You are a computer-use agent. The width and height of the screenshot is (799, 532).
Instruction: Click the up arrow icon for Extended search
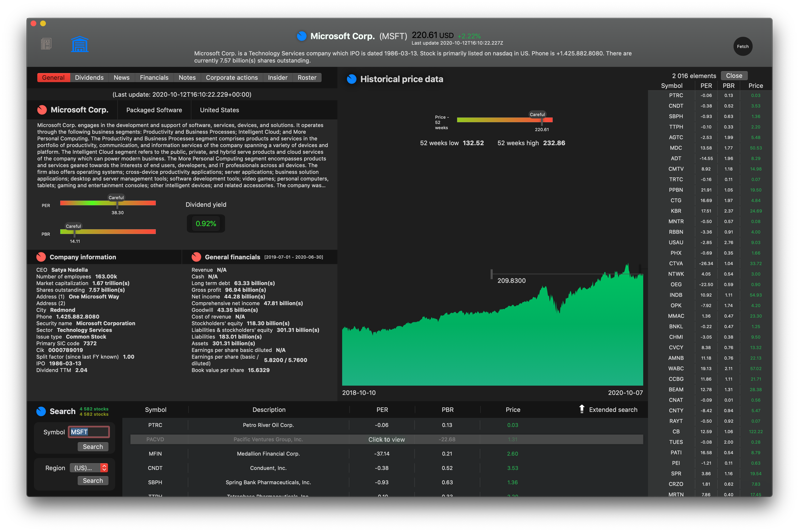pyautogui.click(x=582, y=409)
